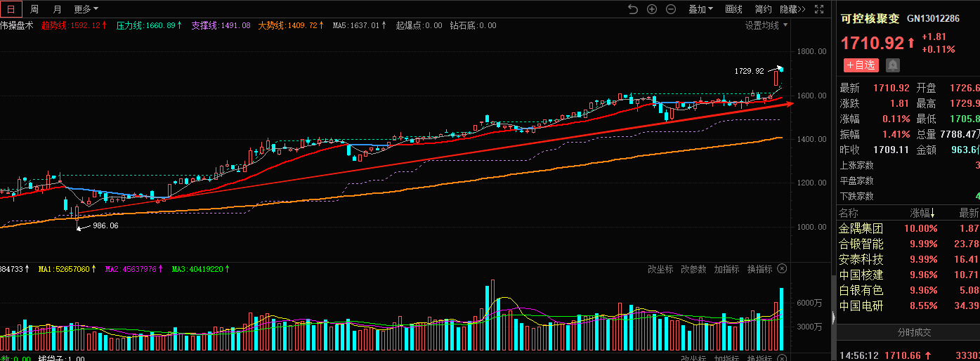The image size is (980, 361).
Task: Switch to 简约 simple view
Action: 763,9
